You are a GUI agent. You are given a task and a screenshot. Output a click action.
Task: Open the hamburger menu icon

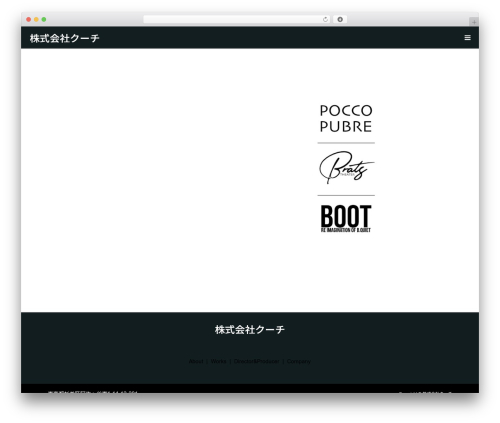point(467,38)
